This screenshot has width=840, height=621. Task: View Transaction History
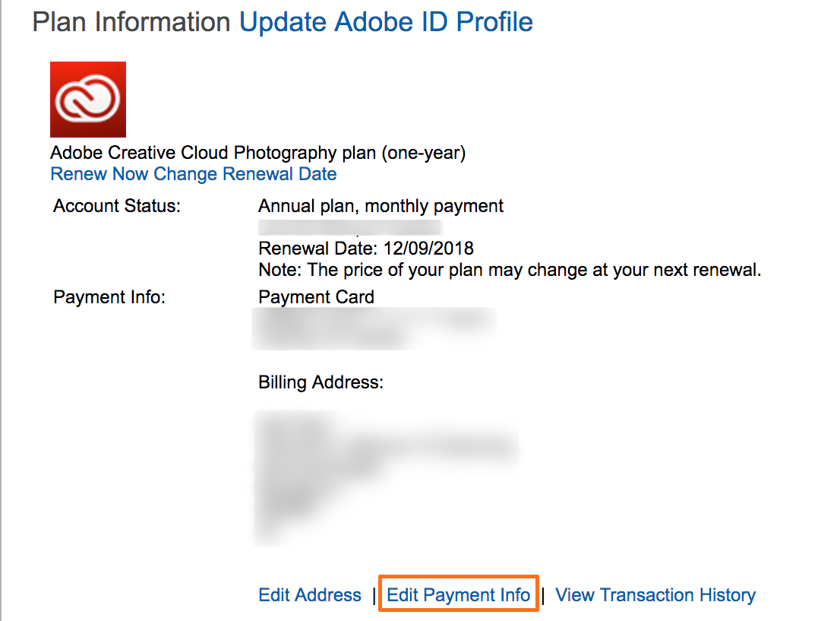(655, 595)
